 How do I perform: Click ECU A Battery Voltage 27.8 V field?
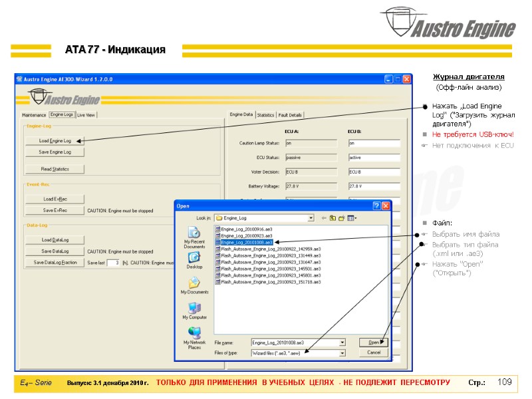[311, 186]
